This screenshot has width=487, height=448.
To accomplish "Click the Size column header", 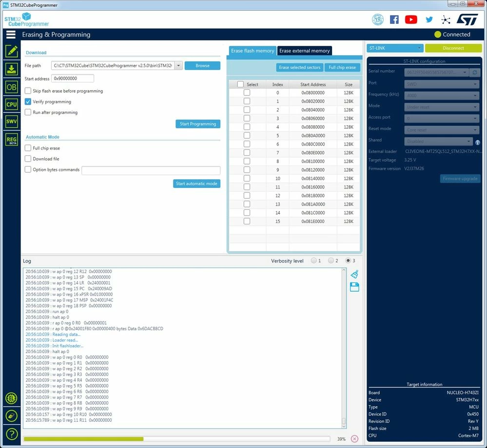I will pyautogui.click(x=349, y=84).
